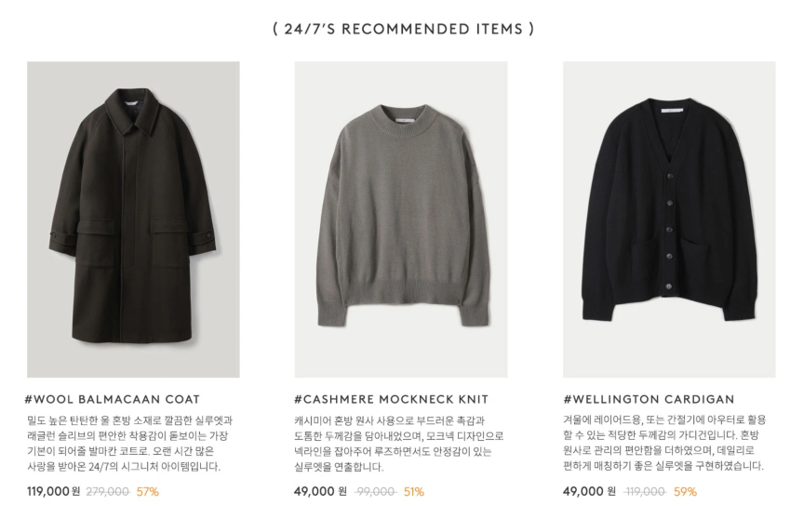Image resolution: width=790 pixels, height=532 pixels.
Task: Open the Wool Balmacaan Coat product image
Action: tap(133, 219)
